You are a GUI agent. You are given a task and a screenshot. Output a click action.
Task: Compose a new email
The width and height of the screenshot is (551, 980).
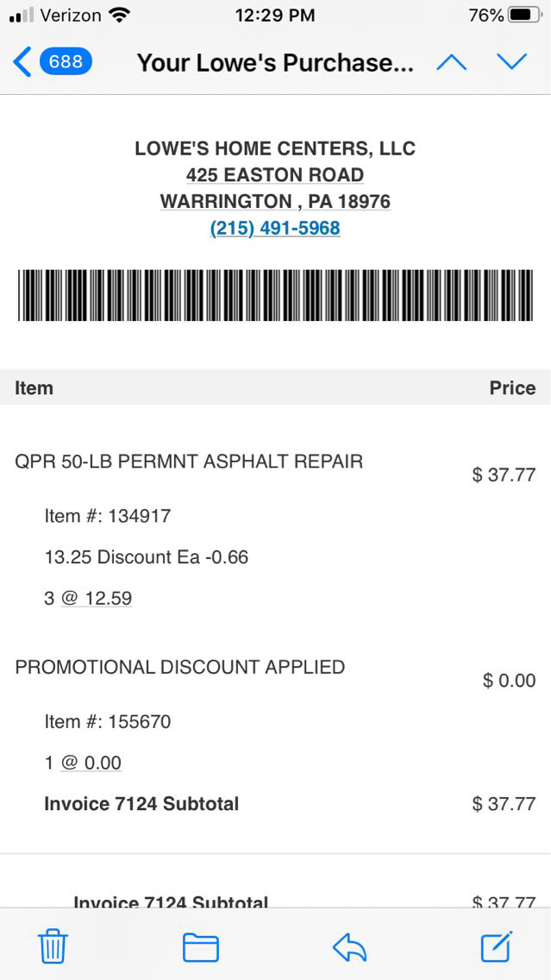[x=497, y=946]
